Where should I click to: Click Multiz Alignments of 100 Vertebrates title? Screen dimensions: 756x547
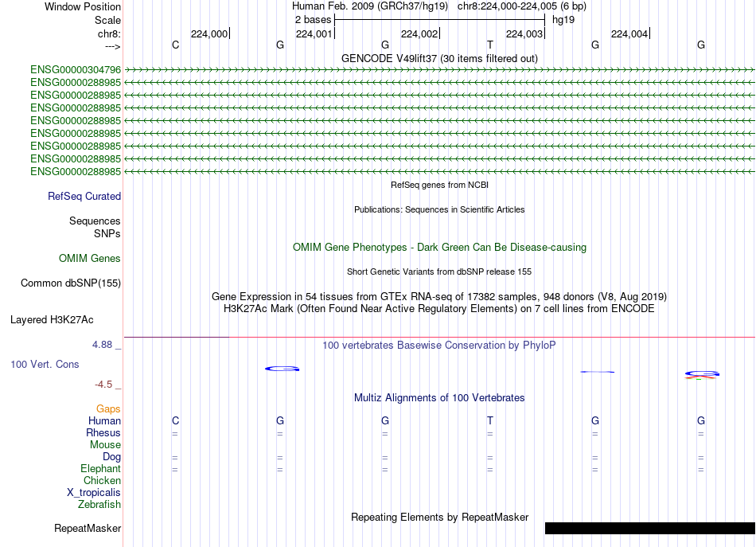tap(439, 397)
